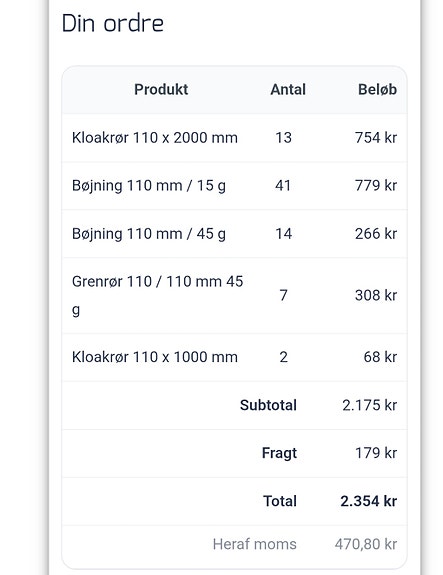
Task: Click the amount 779 kr
Action: pyautogui.click(x=376, y=186)
